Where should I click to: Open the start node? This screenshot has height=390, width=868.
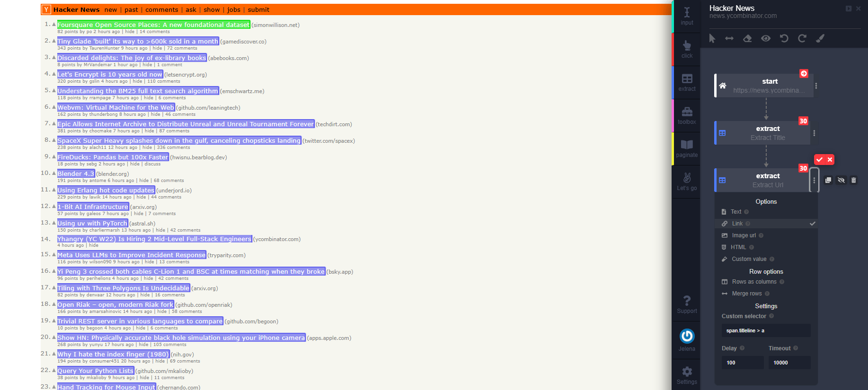point(763,86)
